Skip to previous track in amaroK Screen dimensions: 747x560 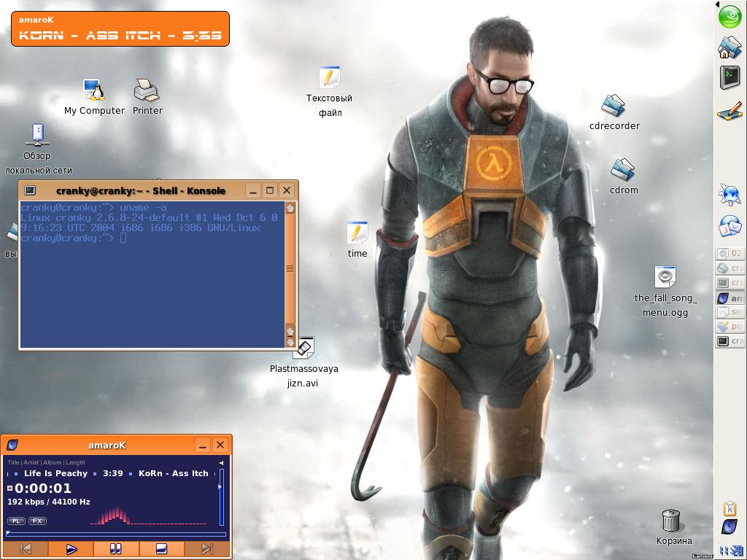pyautogui.click(x=26, y=549)
